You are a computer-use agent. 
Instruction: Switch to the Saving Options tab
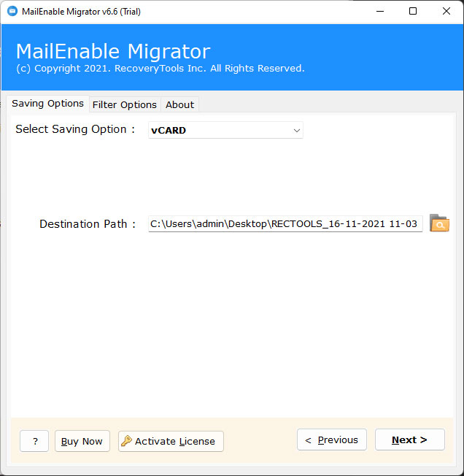point(47,104)
